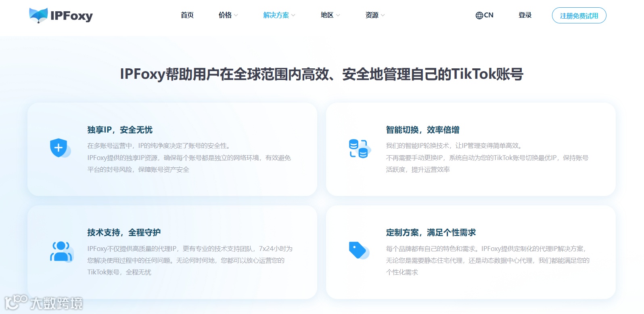Expand the 价格 dropdown chevron
This screenshot has height=314, width=644.
tap(236, 15)
